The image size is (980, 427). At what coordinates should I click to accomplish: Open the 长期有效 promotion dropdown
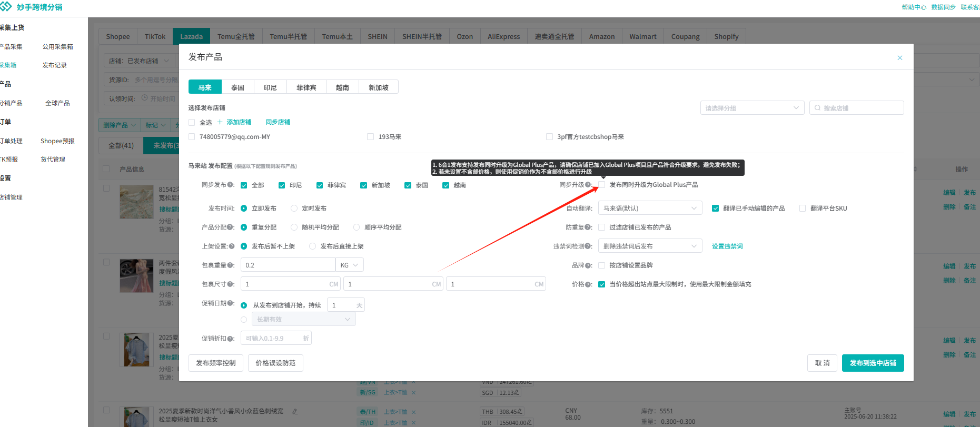pos(304,320)
